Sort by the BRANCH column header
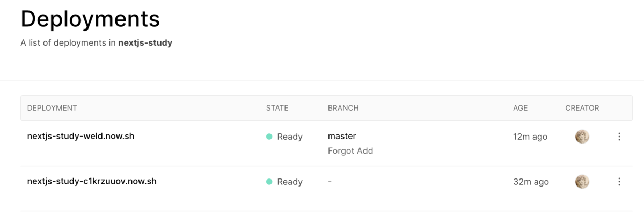 click(x=343, y=108)
